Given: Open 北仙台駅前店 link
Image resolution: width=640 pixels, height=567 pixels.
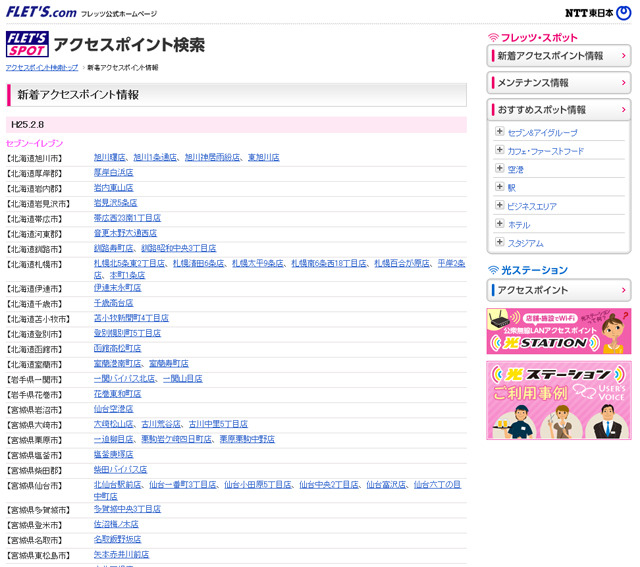Looking at the screenshot, I should pos(118,485).
